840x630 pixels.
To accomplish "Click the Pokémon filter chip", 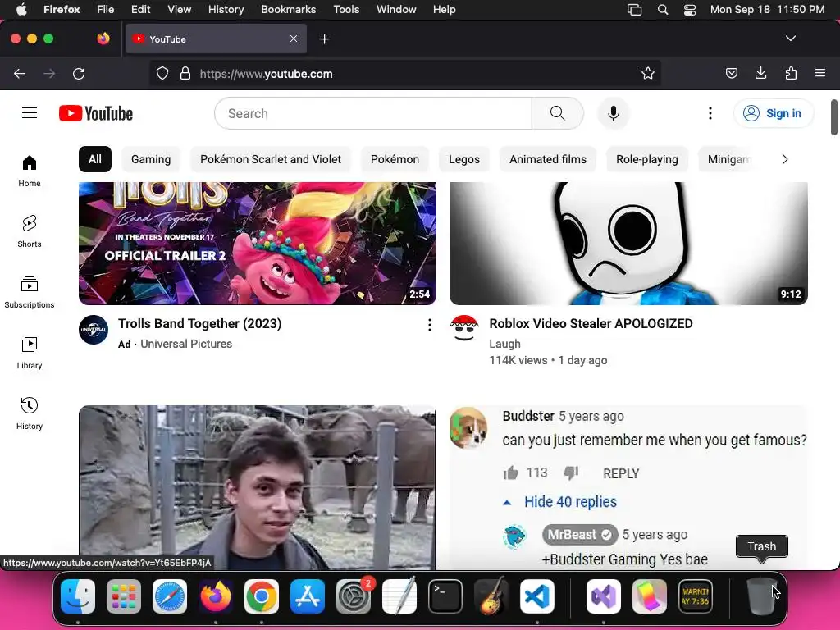I will (x=395, y=159).
